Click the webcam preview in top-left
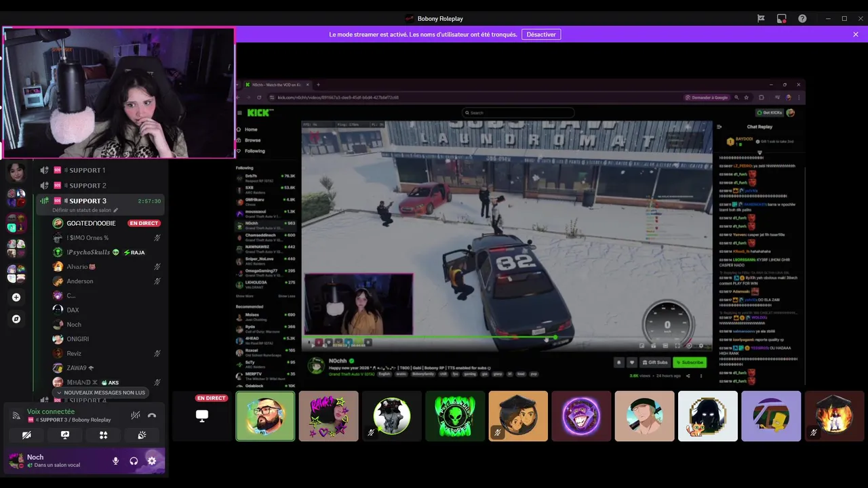The height and width of the screenshot is (488, 868). point(119,93)
